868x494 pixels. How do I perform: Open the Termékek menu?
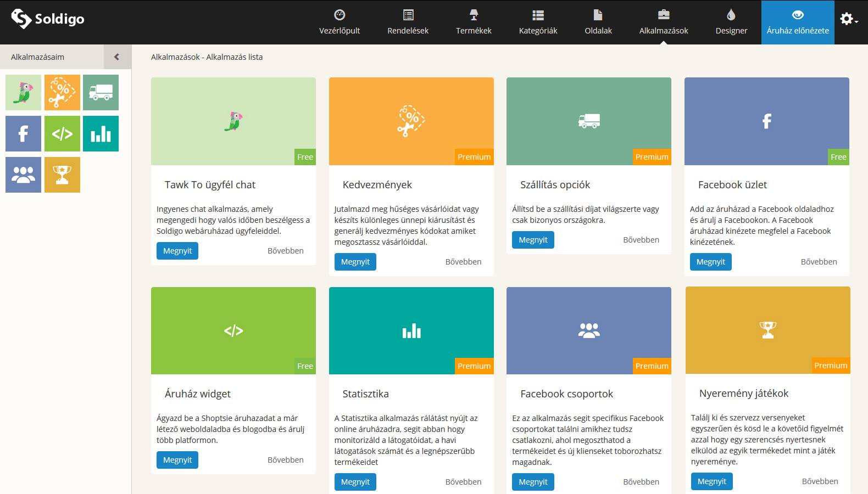(x=474, y=23)
